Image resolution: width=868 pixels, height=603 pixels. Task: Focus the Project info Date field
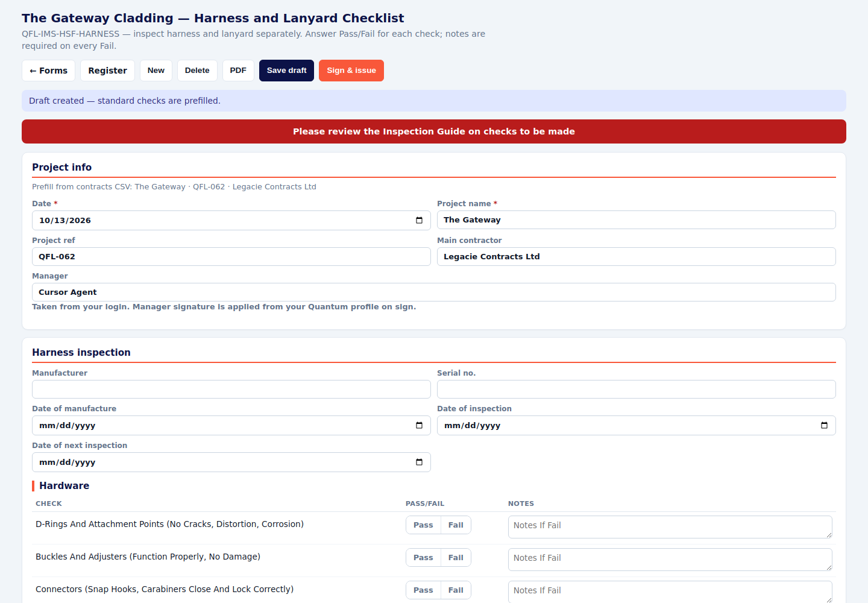coord(231,220)
